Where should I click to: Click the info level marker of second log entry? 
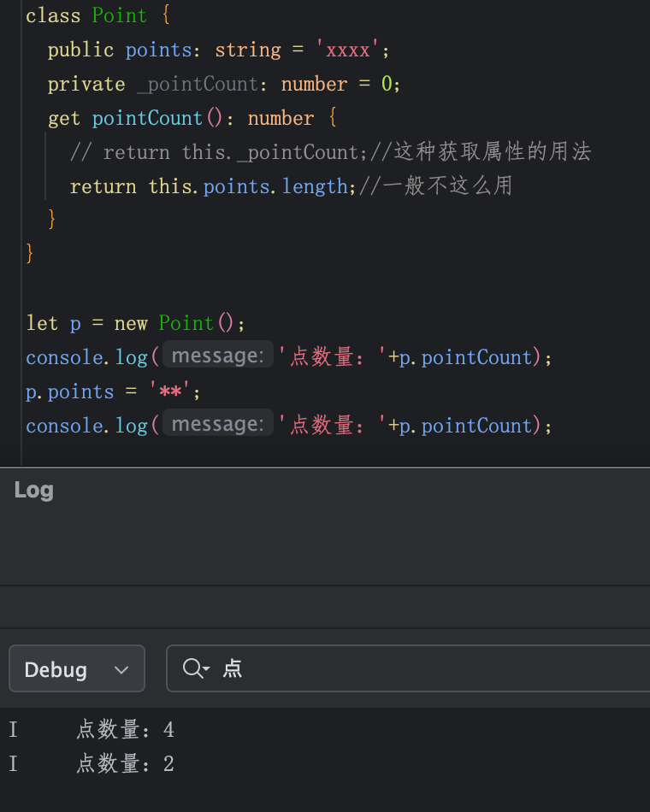click(x=14, y=764)
